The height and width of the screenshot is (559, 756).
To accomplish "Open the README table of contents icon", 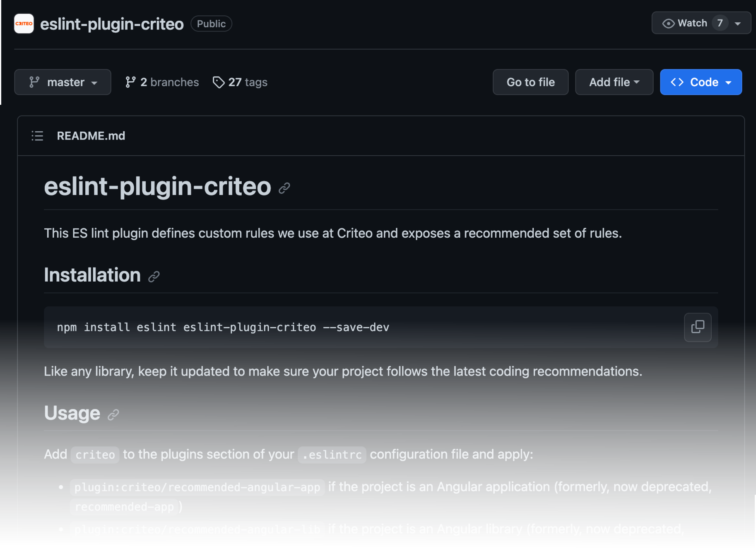I will [x=37, y=136].
